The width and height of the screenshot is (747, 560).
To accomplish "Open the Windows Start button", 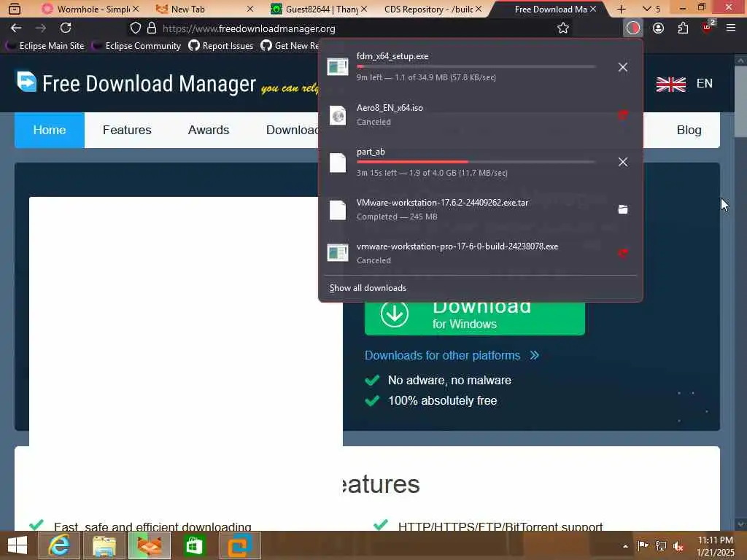I will click(x=18, y=545).
